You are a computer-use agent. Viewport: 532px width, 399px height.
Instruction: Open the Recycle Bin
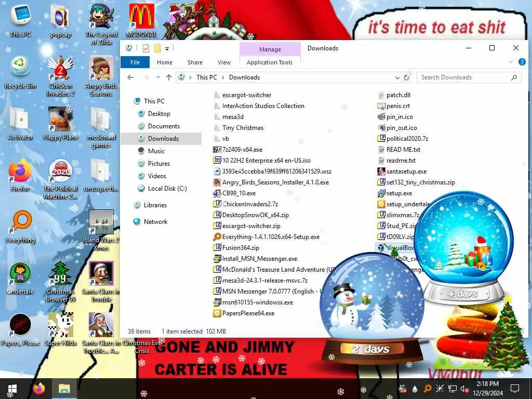coord(20,72)
